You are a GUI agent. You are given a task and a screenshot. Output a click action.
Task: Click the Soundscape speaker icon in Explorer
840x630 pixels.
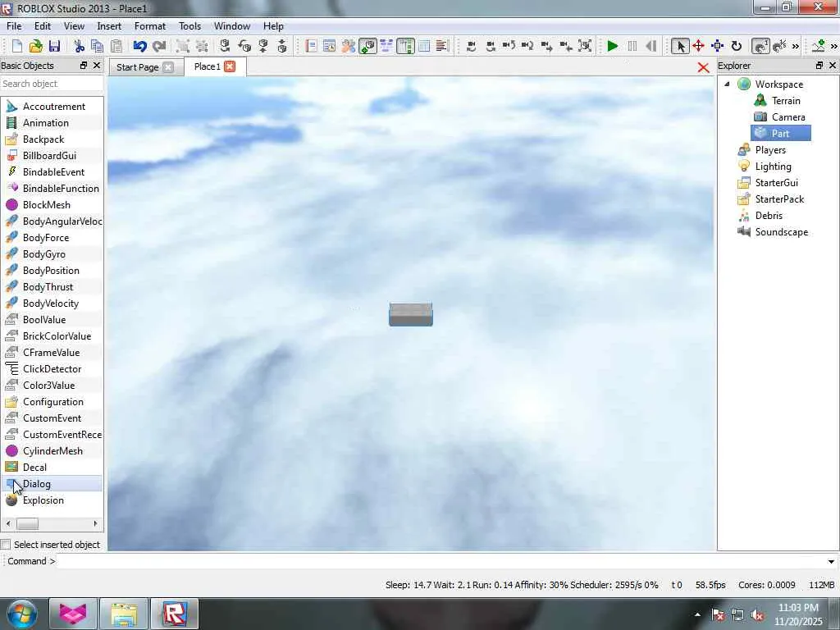pyautogui.click(x=743, y=232)
